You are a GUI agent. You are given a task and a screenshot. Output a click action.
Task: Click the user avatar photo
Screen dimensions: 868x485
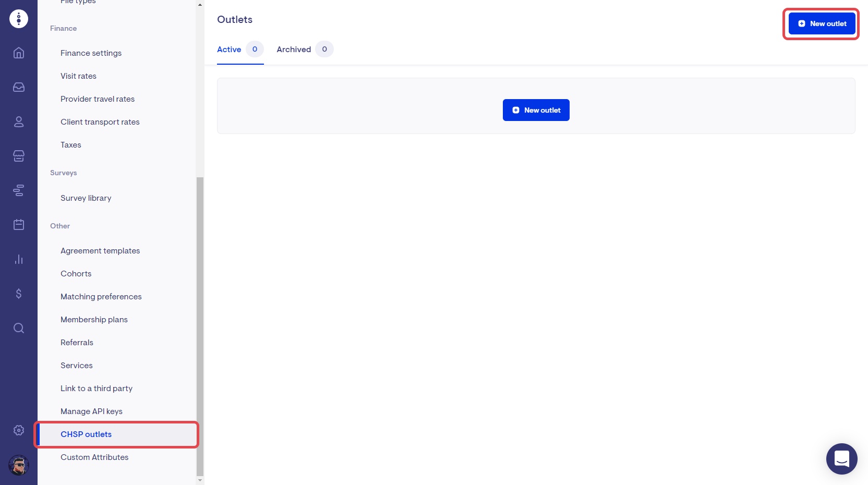[x=19, y=465]
